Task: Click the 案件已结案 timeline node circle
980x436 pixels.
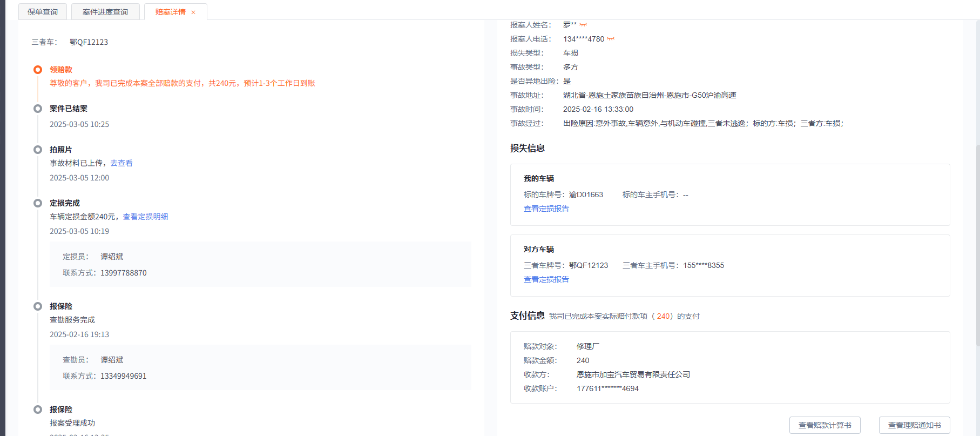Action: point(38,109)
